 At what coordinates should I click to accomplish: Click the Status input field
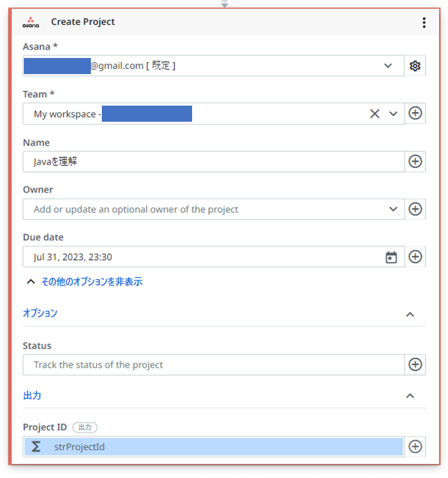[x=214, y=365]
